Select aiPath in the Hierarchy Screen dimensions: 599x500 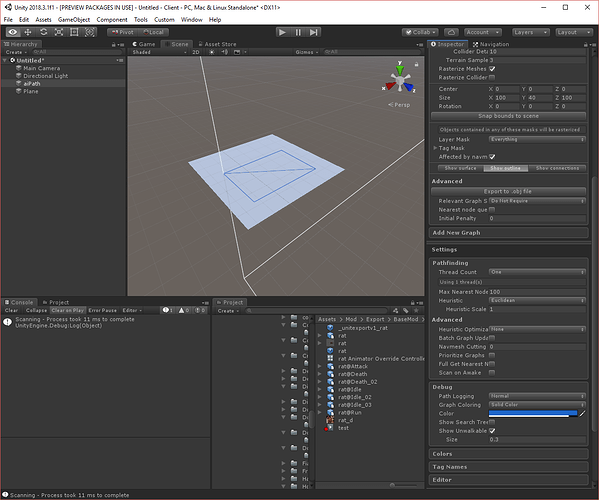(x=32, y=83)
